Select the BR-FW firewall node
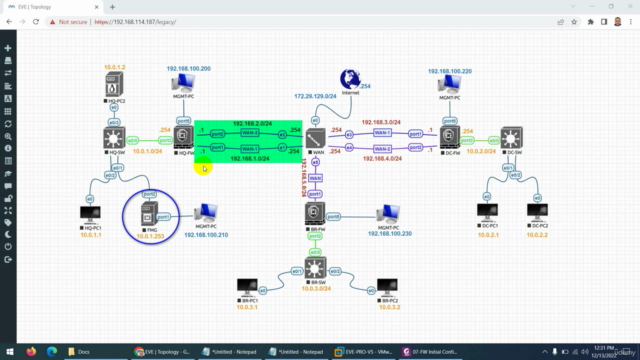The image size is (640, 360). (315, 214)
